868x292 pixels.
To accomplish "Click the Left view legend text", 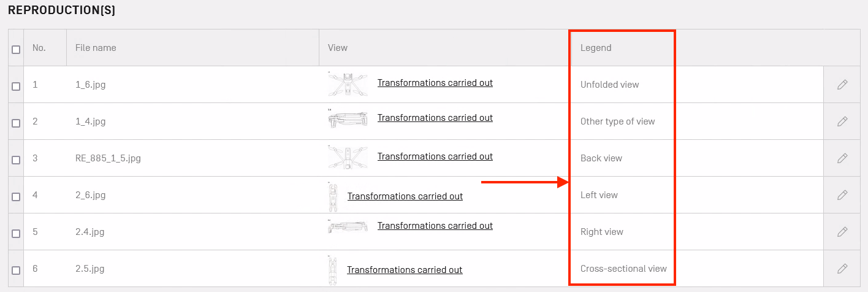I will (599, 195).
